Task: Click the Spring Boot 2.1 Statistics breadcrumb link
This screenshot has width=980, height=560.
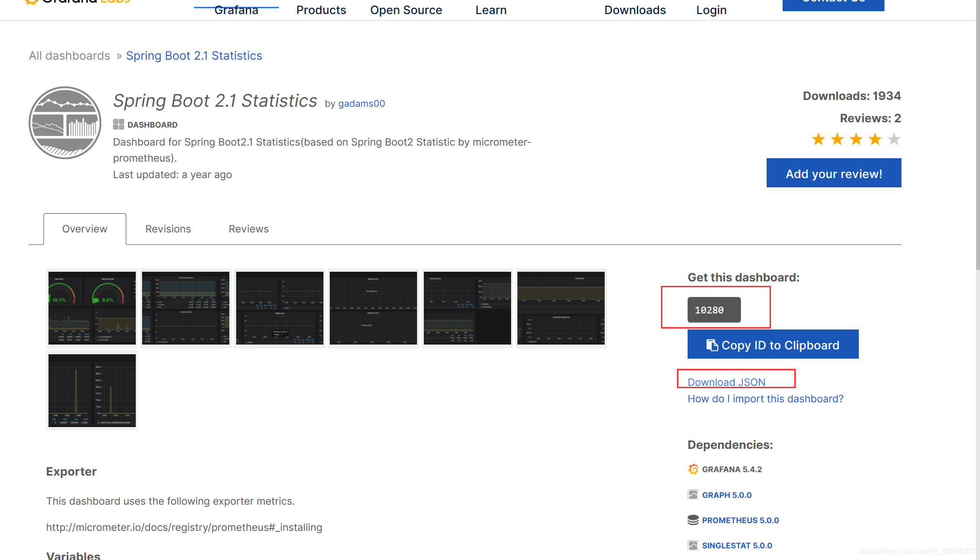Action: [x=194, y=56]
